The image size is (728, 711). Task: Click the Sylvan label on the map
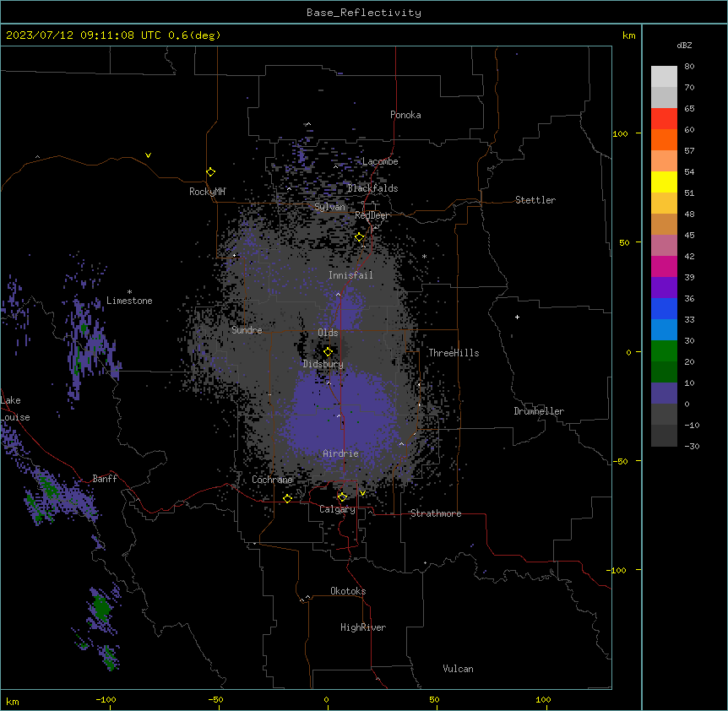[329, 207]
